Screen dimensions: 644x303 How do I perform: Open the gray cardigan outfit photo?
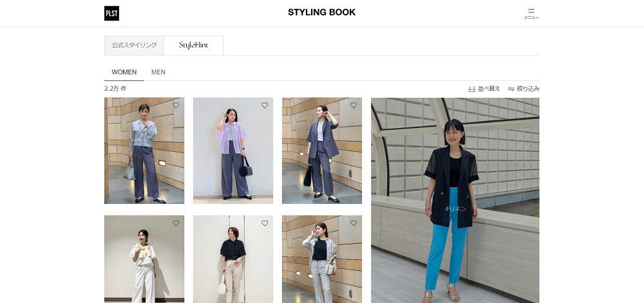(144, 151)
